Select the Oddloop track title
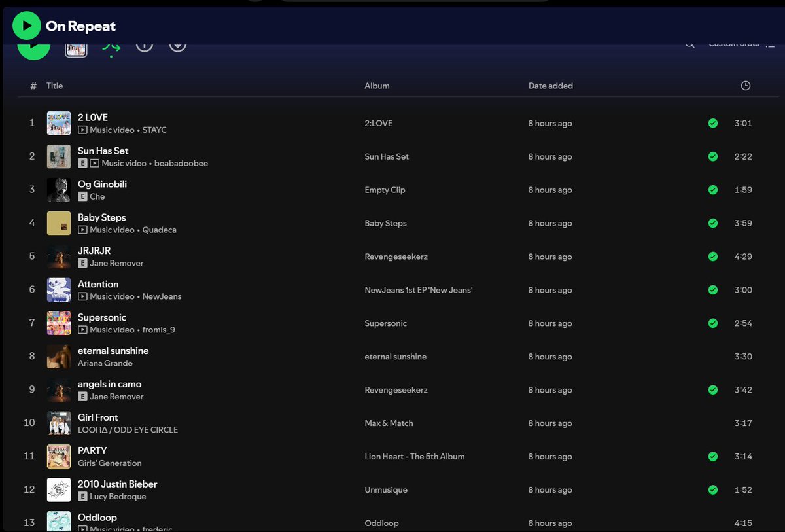Screen dimensions: 785x532 click(97, 518)
